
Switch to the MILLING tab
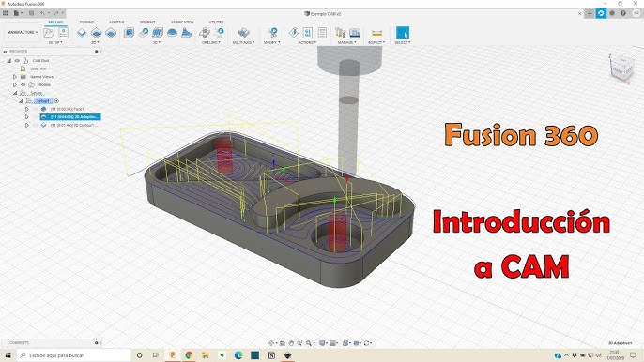point(56,22)
